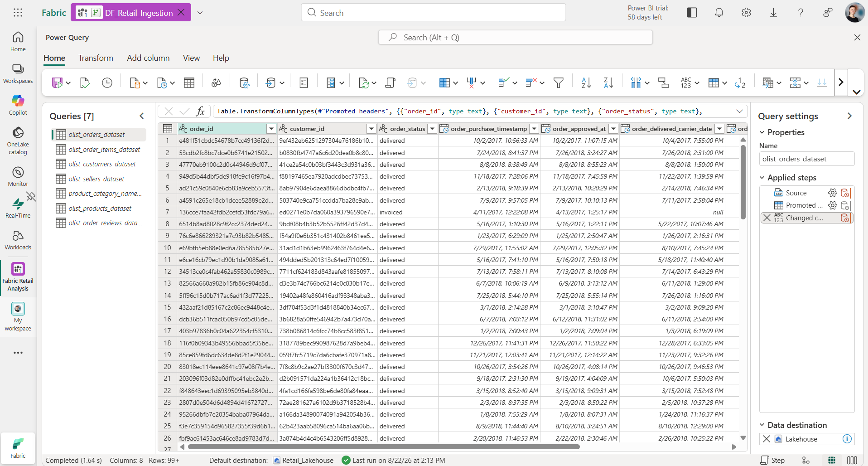This screenshot has height=466, width=868.
Task: Open Monitor in the left sidebar
Action: pos(18,176)
